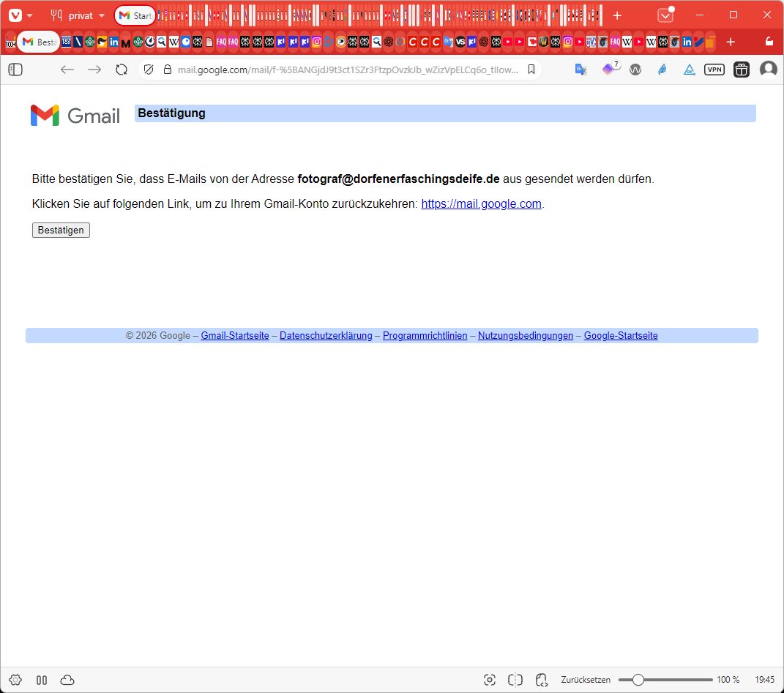This screenshot has height=693, width=784.
Task: Open the sync cloud icon in status bar
Action: [67, 680]
